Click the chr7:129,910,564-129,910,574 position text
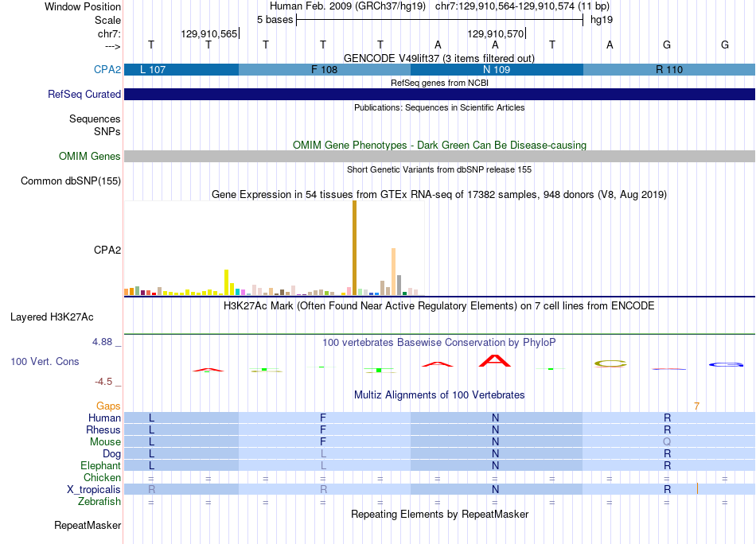The image size is (756, 544). [x=522, y=6]
